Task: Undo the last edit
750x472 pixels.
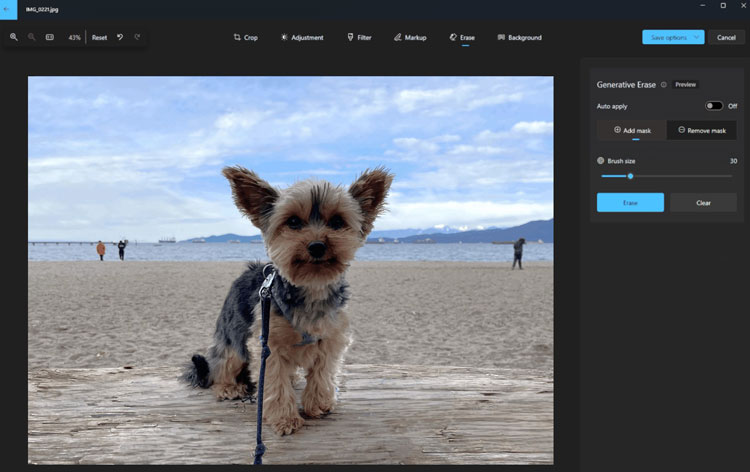Action: pyautogui.click(x=120, y=37)
